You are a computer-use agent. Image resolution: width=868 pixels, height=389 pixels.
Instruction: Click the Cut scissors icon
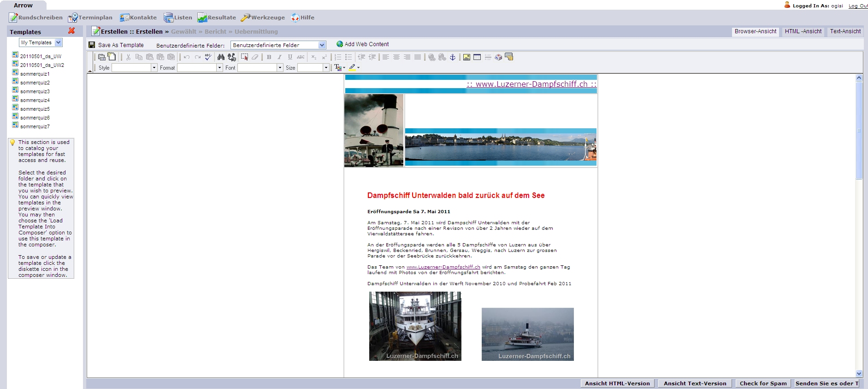click(128, 57)
